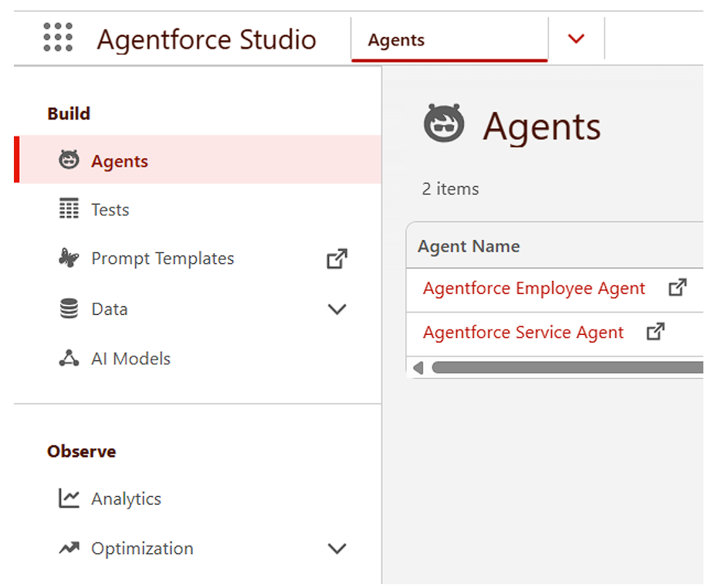
Task: Expand the Optimization section chevron
Action: pyautogui.click(x=337, y=549)
